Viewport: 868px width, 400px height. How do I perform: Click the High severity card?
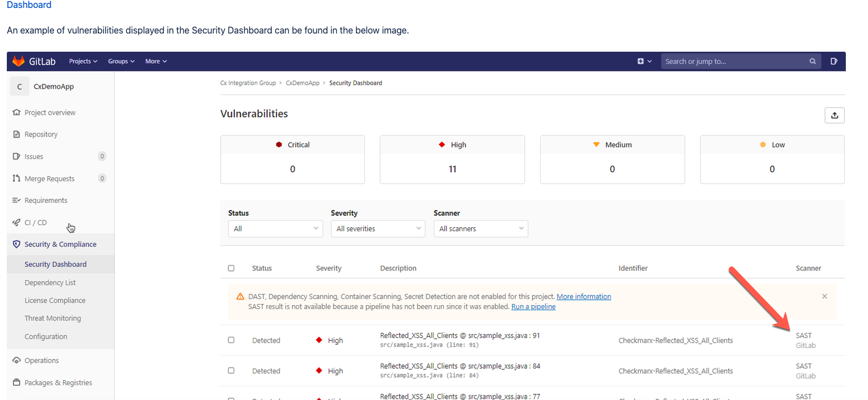[452, 160]
